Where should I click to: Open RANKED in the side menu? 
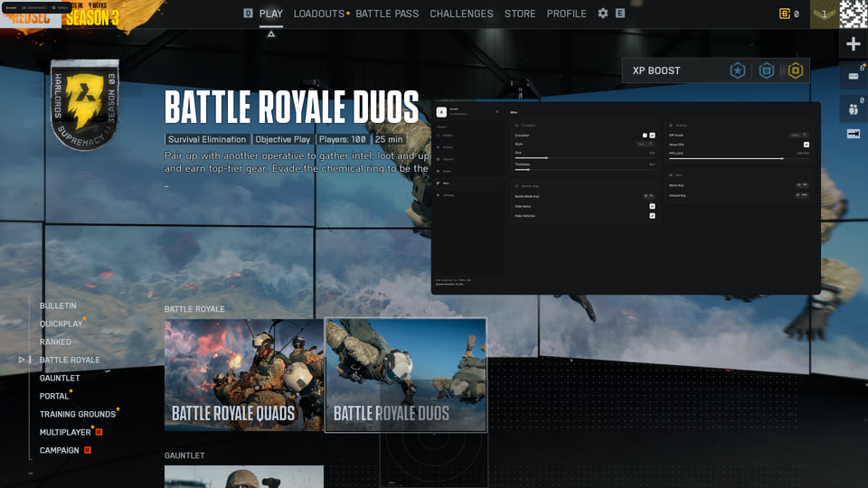[x=55, y=342]
